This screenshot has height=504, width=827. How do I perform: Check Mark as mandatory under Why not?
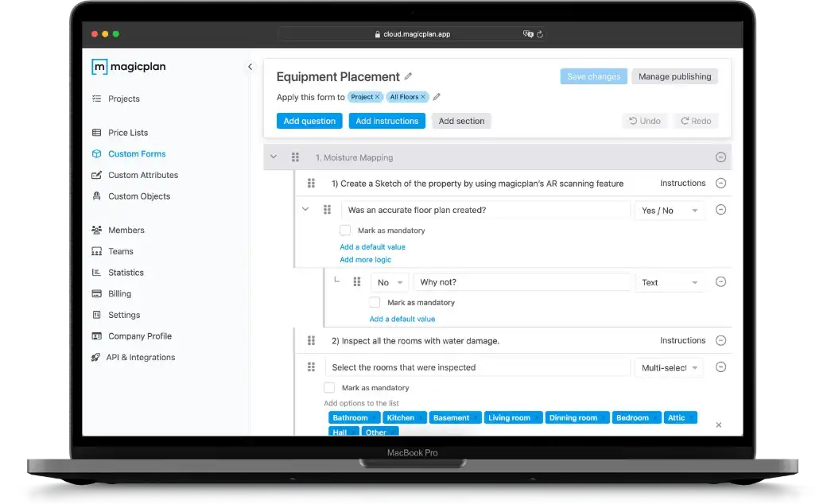(375, 302)
